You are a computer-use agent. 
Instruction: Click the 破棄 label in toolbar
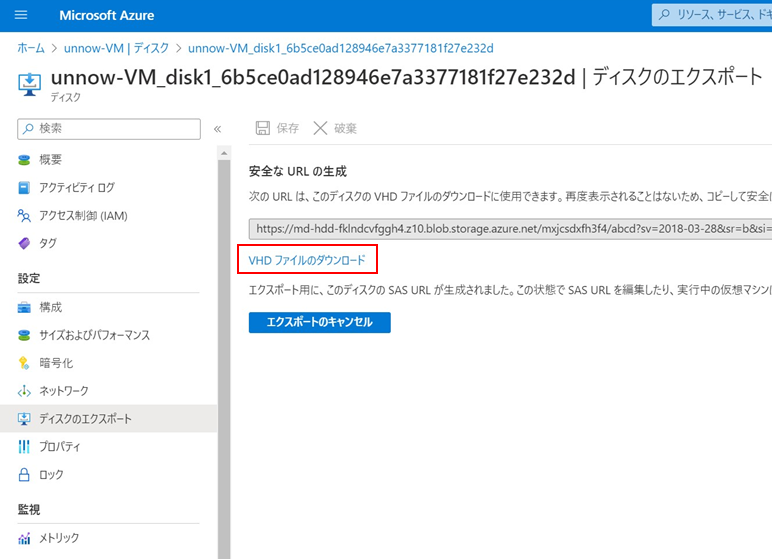(x=345, y=129)
